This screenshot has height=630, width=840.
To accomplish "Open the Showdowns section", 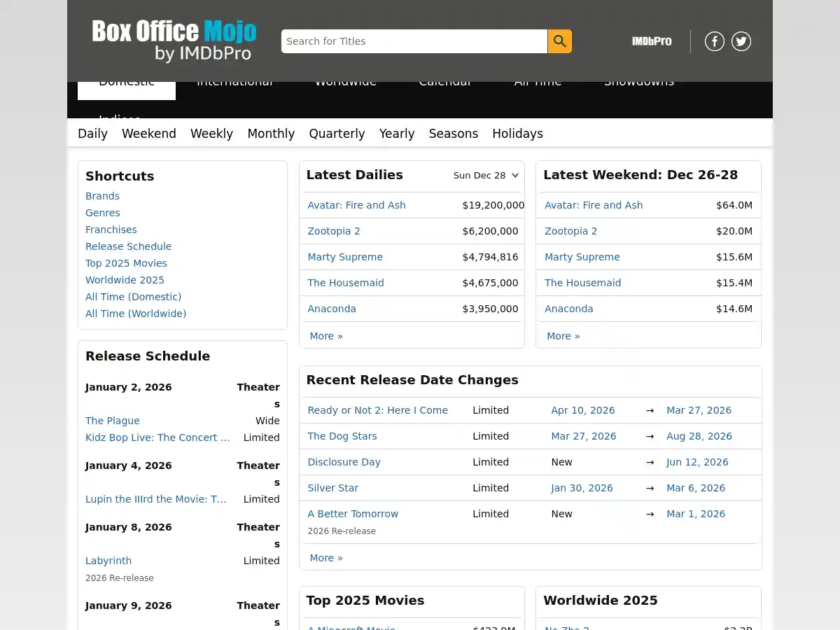I will 638,81.
